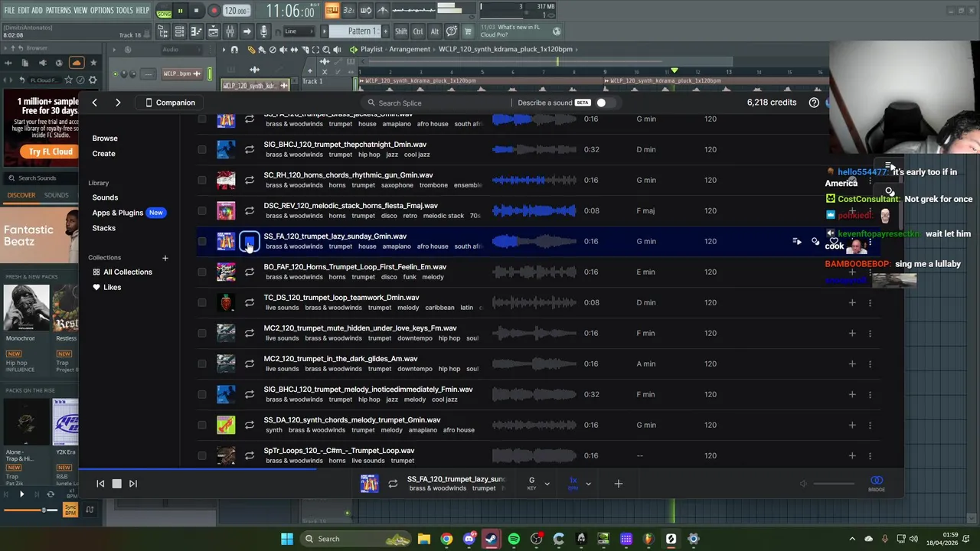Check the box for MC2_120_trumpet_mute_hidden_under_love_keys_Fm.wav
Image resolution: width=980 pixels, height=551 pixels.
point(202,333)
